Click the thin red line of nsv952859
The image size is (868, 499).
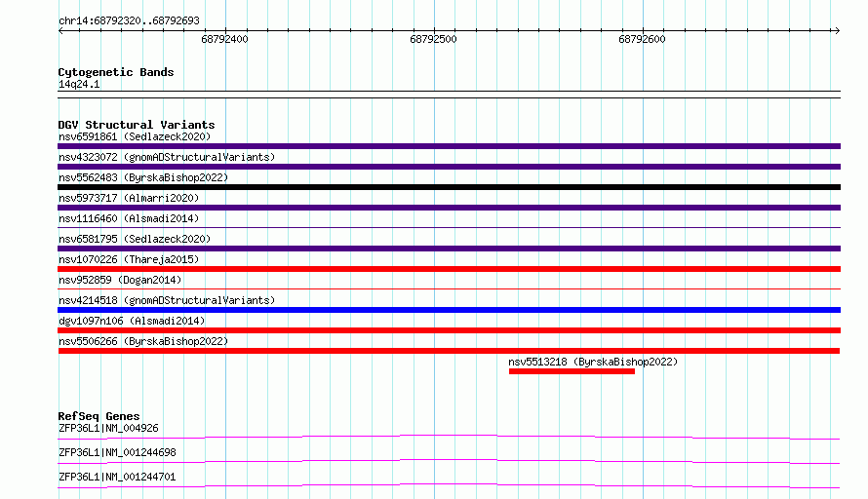pyautogui.click(x=449, y=288)
